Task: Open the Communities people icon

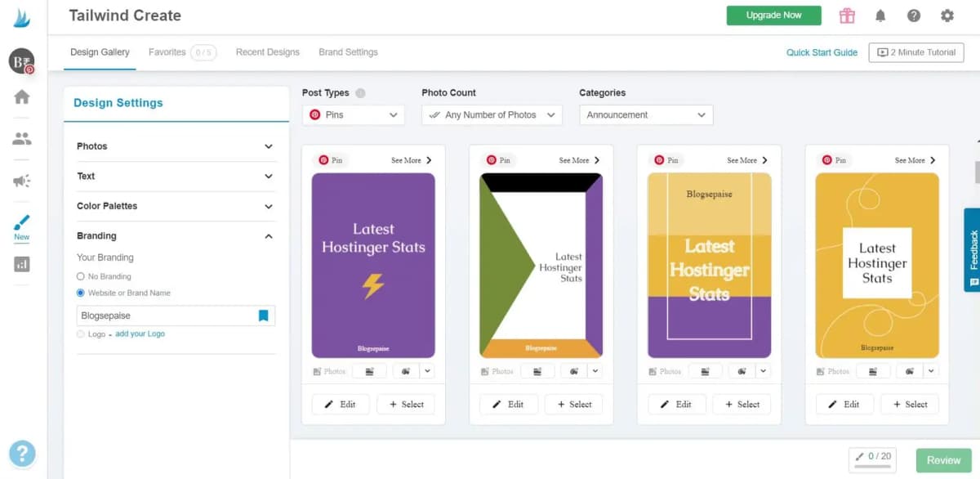Action: (22, 139)
